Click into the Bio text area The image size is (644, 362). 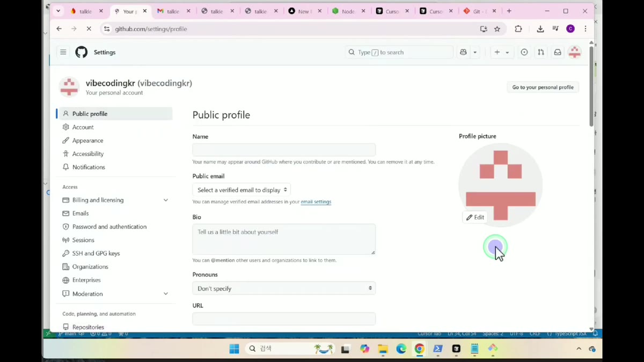(284, 239)
